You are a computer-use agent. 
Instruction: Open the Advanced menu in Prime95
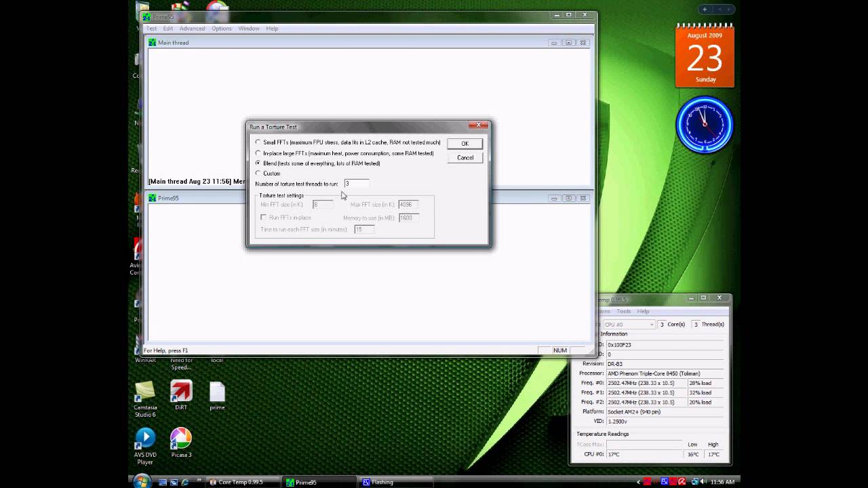(x=192, y=28)
